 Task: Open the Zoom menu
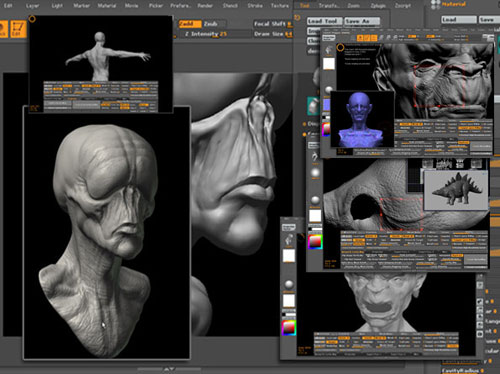click(353, 6)
